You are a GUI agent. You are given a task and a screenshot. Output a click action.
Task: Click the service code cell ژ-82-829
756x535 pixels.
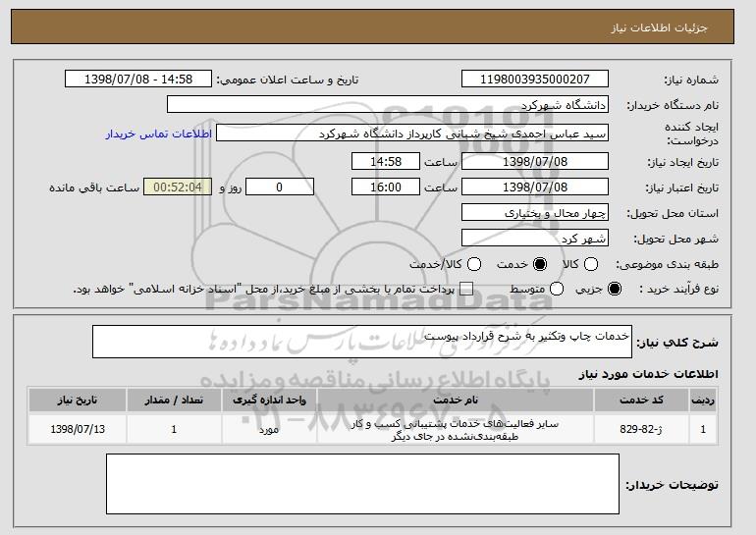click(x=641, y=429)
